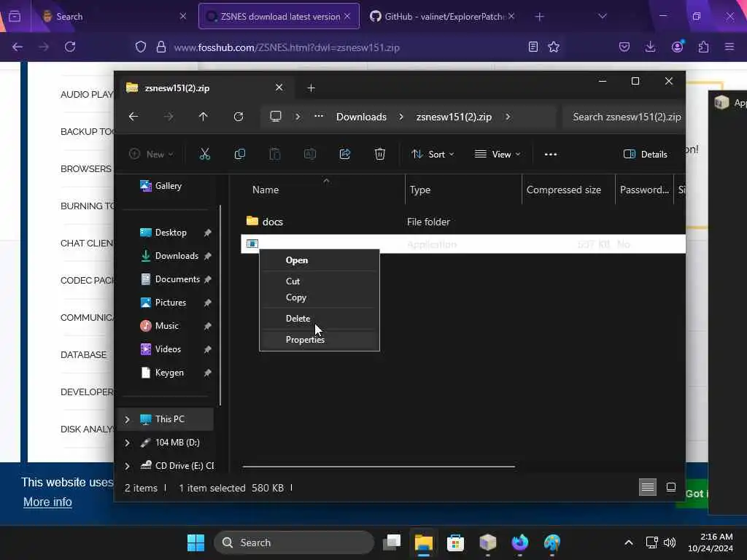Reload the Firefox page

[x=70, y=47]
